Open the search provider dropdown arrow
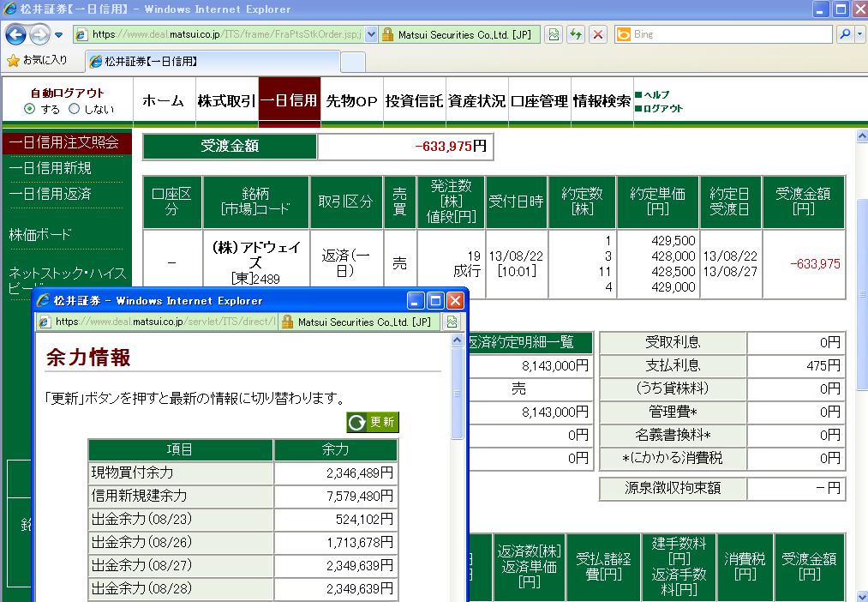This screenshot has width=868, height=602. (858, 35)
